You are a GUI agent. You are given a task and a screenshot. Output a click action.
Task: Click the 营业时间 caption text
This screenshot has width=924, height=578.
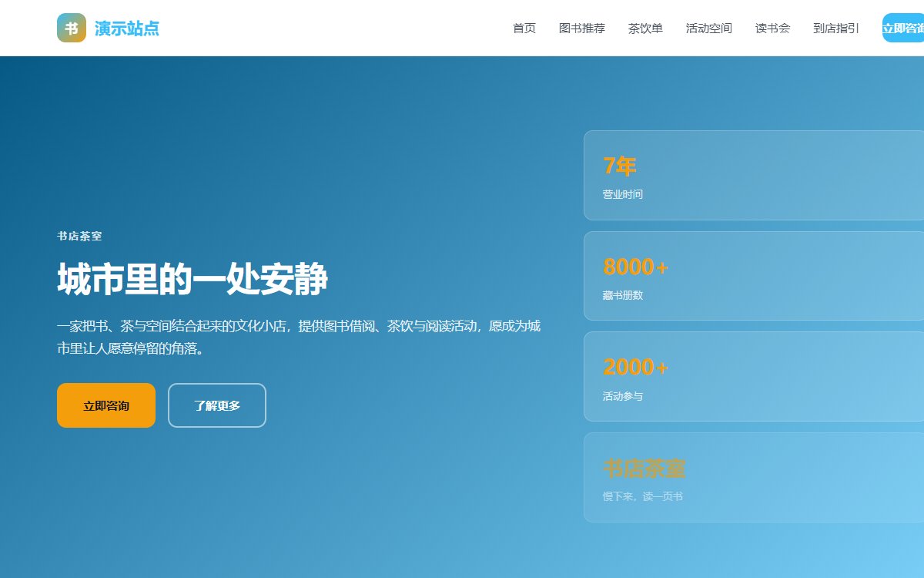tap(623, 194)
